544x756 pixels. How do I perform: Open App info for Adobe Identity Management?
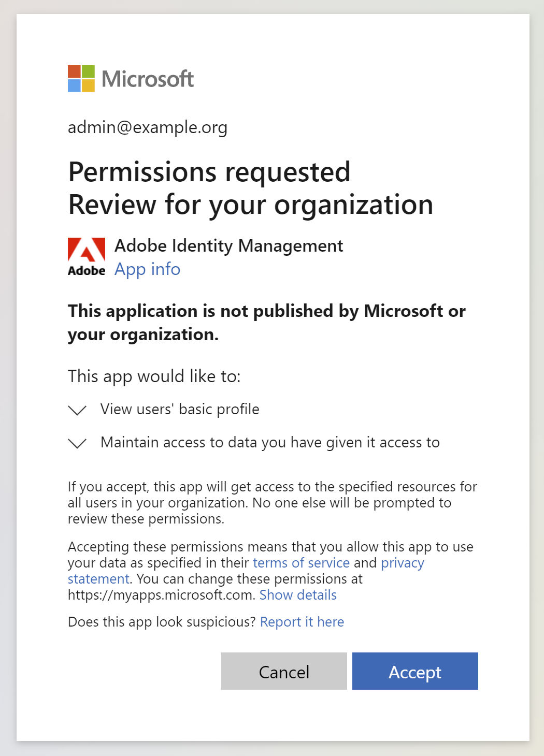(x=147, y=269)
